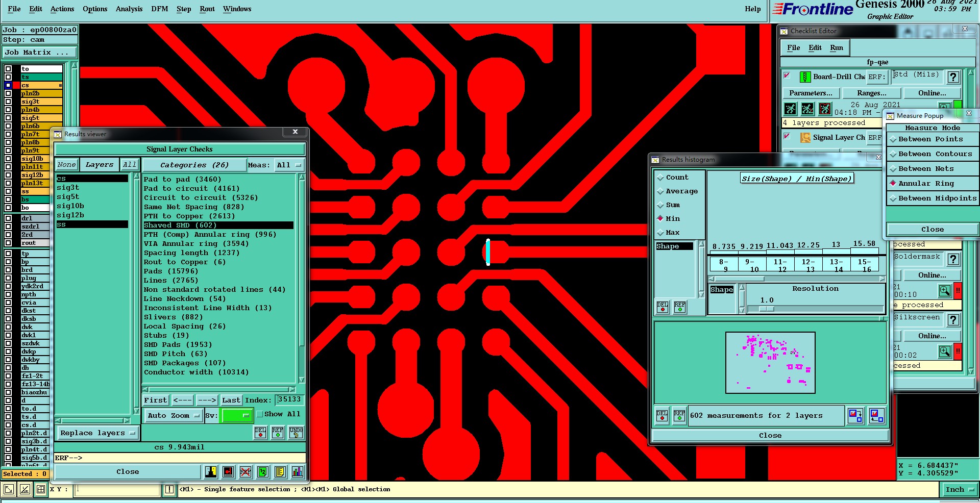
Task: Click the Signal Layer Check orange icon
Action: pyautogui.click(x=805, y=138)
